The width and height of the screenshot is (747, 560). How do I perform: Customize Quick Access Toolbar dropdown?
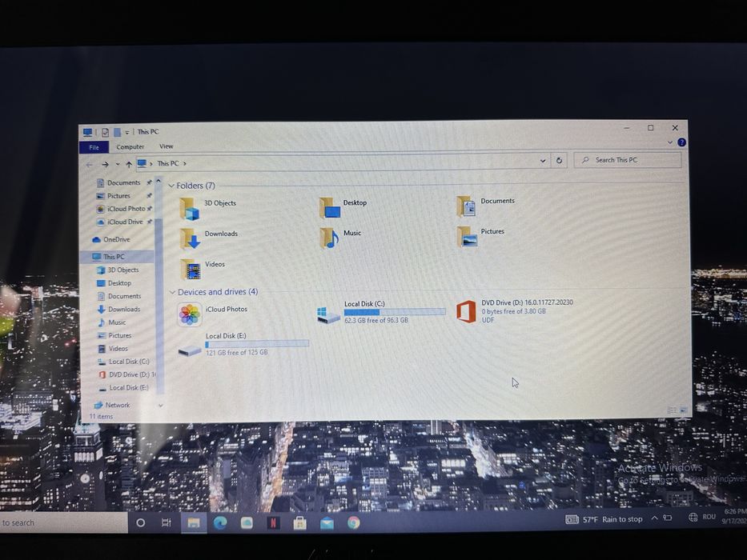[x=127, y=132]
